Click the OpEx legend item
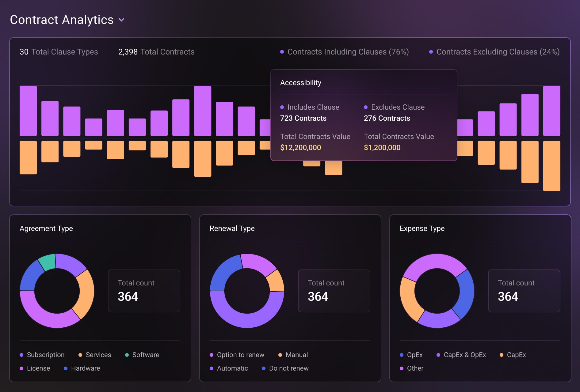 coord(411,355)
